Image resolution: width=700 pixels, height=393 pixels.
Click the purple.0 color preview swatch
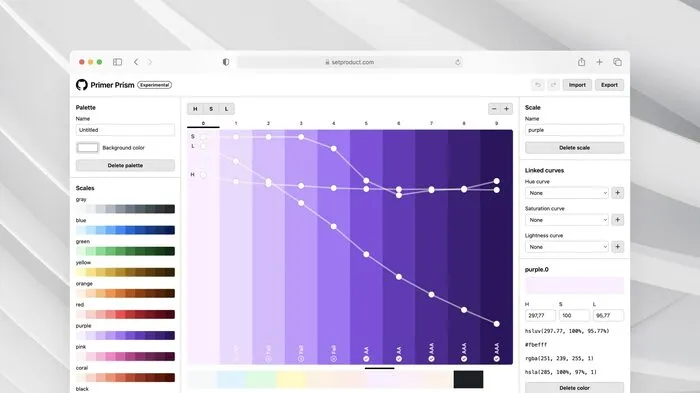pos(575,285)
